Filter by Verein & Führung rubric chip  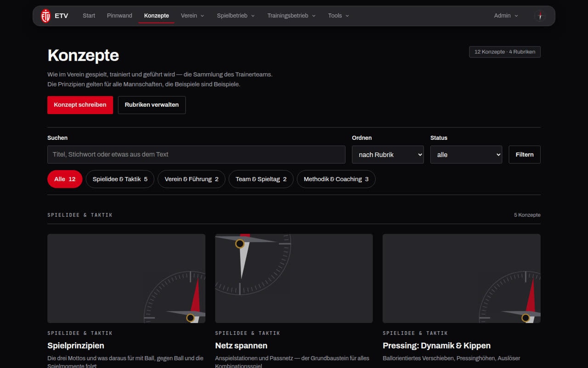pyautogui.click(x=192, y=179)
